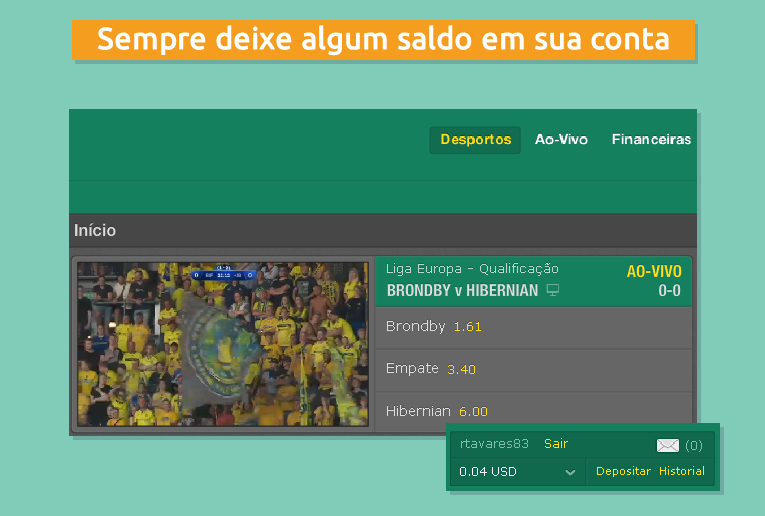
Task: Open the Ao-Vivo tab
Action: 561,140
